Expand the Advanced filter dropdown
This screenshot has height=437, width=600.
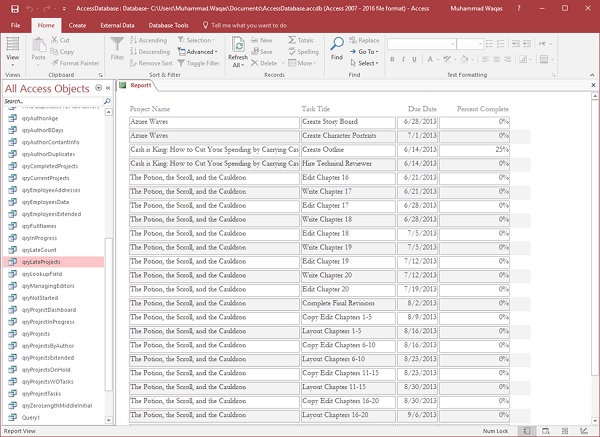(x=198, y=51)
